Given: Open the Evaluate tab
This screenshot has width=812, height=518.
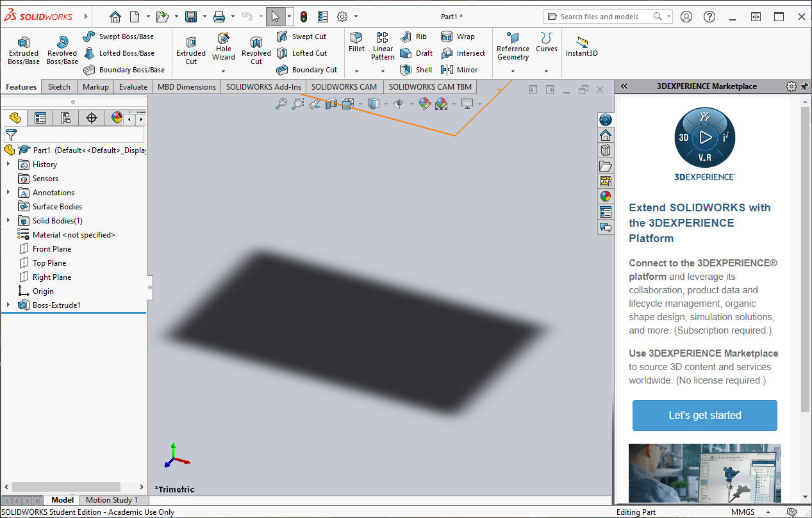Looking at the screenshot, I should (133, 87).
